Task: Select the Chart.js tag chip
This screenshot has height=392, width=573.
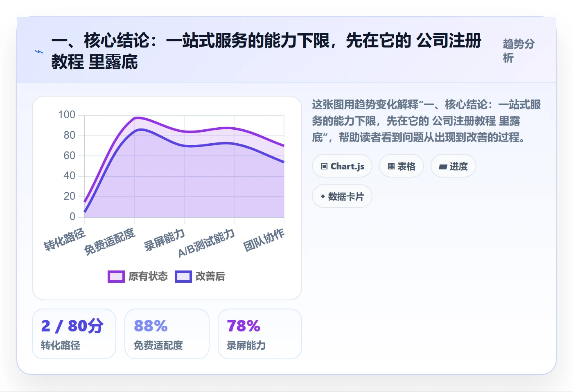Action: [342, 166]
